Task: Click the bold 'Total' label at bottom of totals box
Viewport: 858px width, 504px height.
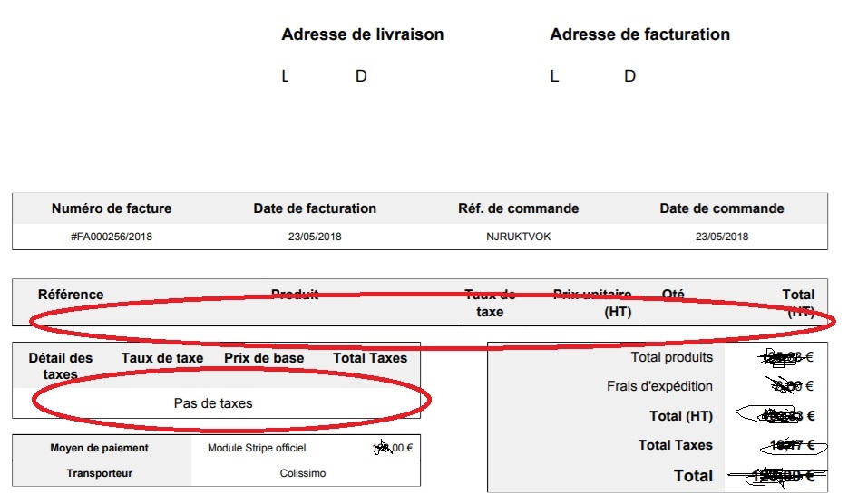Action: (x=693, y=476)
